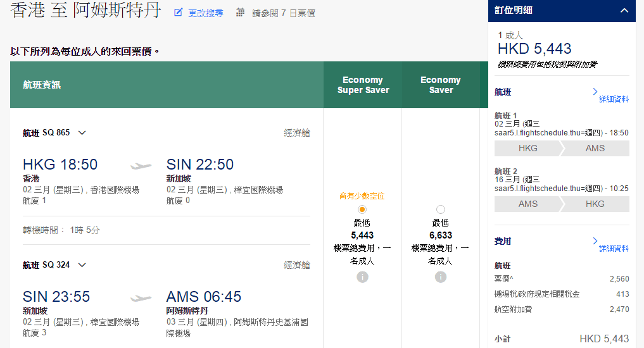Click airplane icon between HKG and SIN
Image resolution: width=644 pixels, height=348 pixels.
(141, 166)
